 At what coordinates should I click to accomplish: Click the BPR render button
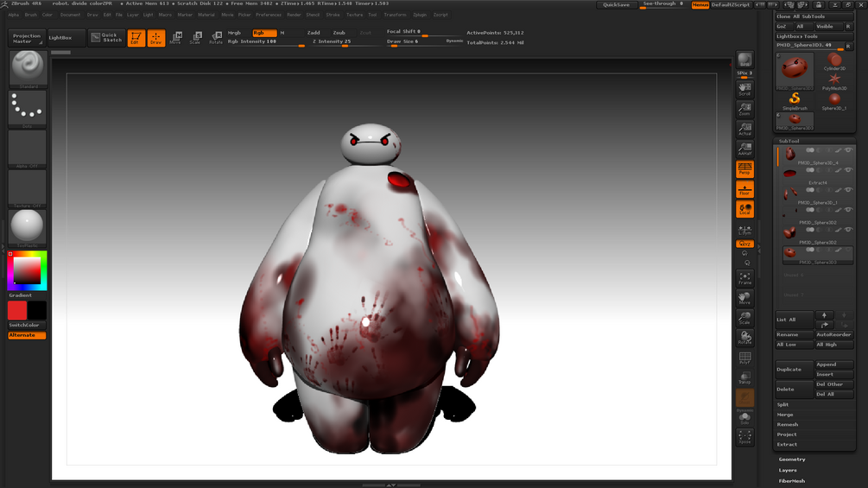click(x=744, y=60)
